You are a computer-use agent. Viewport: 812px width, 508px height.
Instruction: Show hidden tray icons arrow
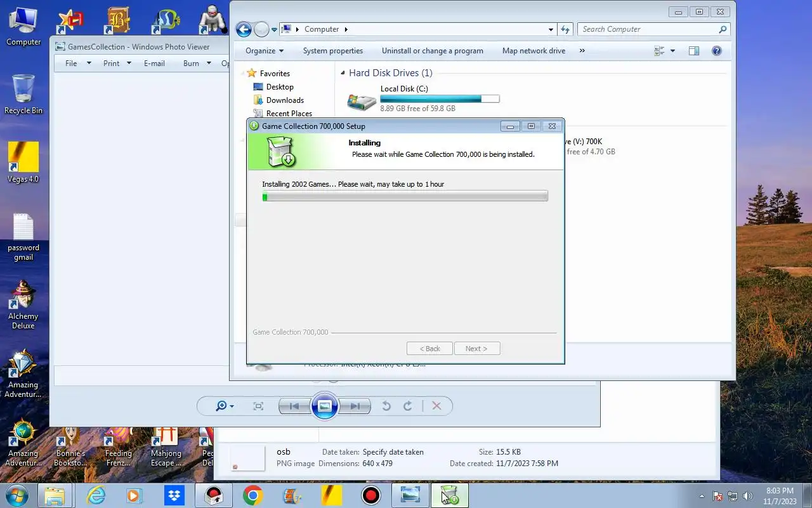click(702, 496)
